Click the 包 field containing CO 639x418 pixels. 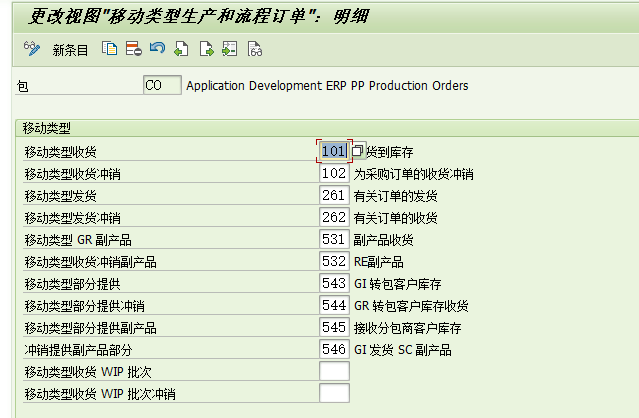click(x=162, y=86)
